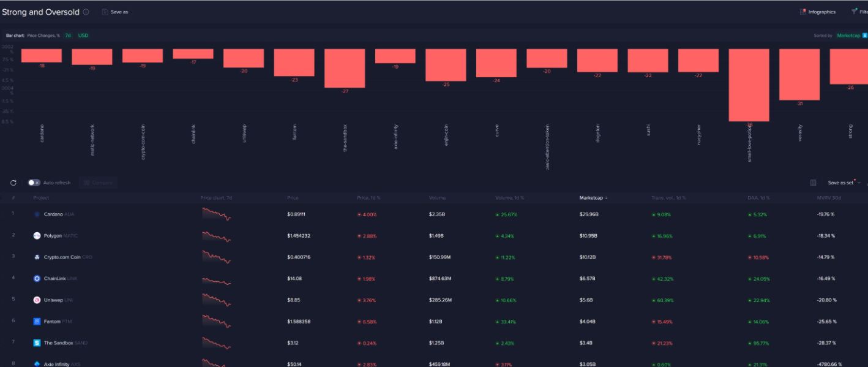Sort table by Price column header
The image size is (868, 367).
[x=293, y=198]
